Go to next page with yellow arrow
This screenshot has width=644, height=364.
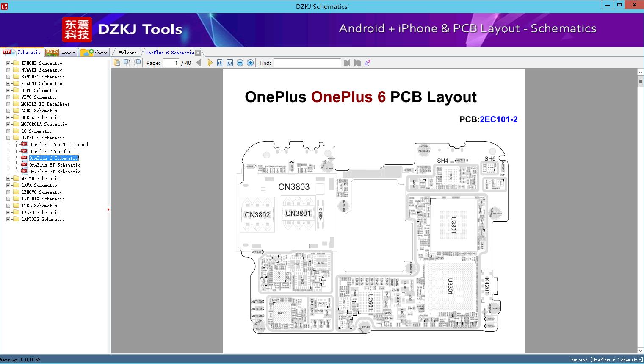coord(210,62)
